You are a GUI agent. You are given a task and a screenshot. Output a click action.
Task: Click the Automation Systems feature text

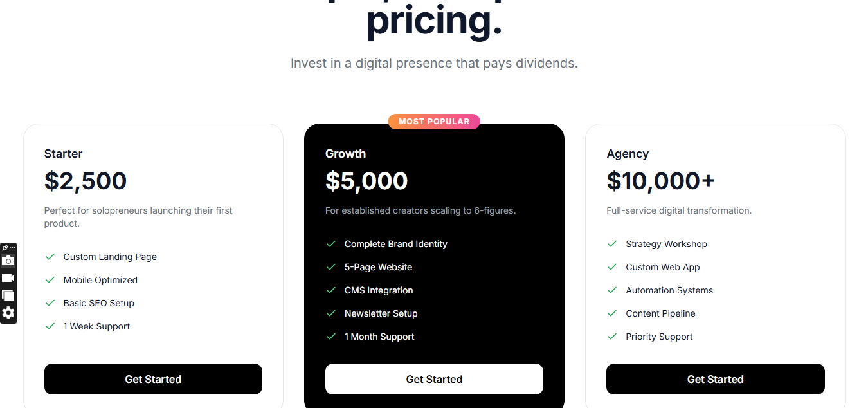pyautogui.click(x=669, y=290)
